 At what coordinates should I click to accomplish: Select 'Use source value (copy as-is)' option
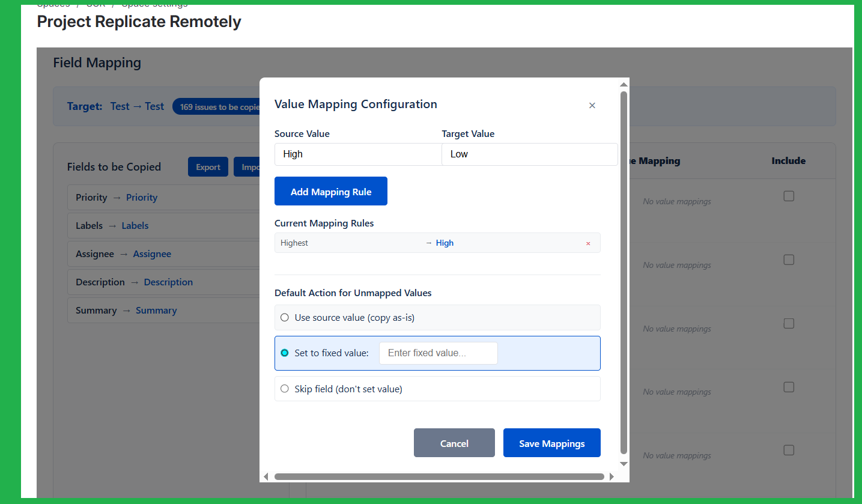285,317
